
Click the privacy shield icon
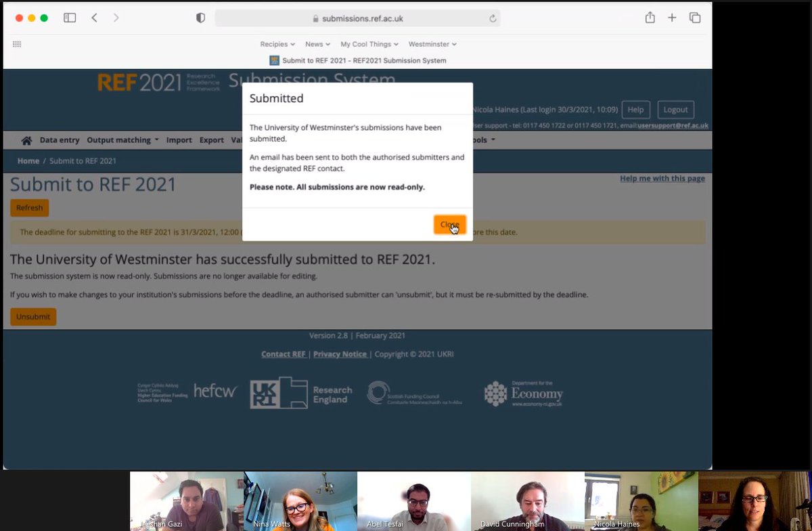click(x=200, y=18)
